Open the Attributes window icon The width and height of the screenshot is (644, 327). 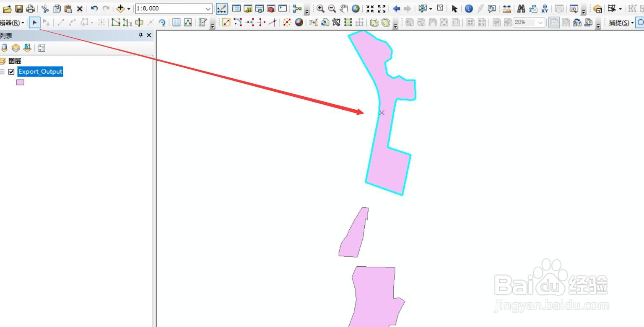(x=177, y=23)
